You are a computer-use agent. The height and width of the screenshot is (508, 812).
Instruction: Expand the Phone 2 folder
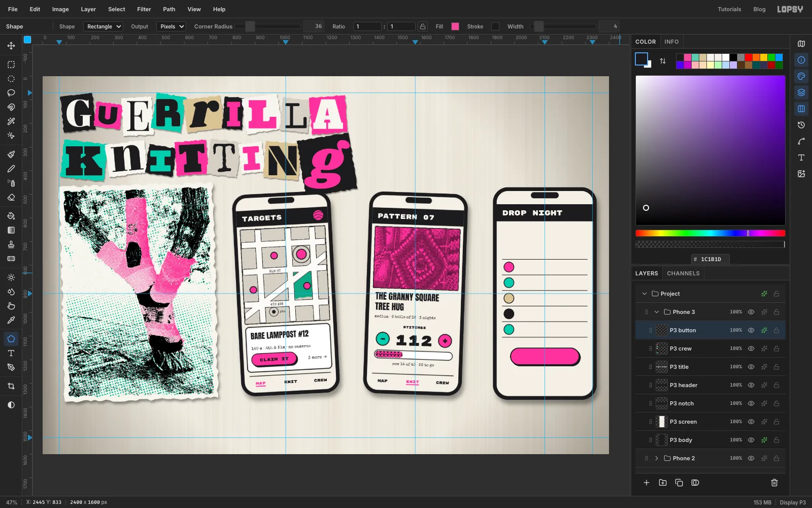tap(657, 458)
